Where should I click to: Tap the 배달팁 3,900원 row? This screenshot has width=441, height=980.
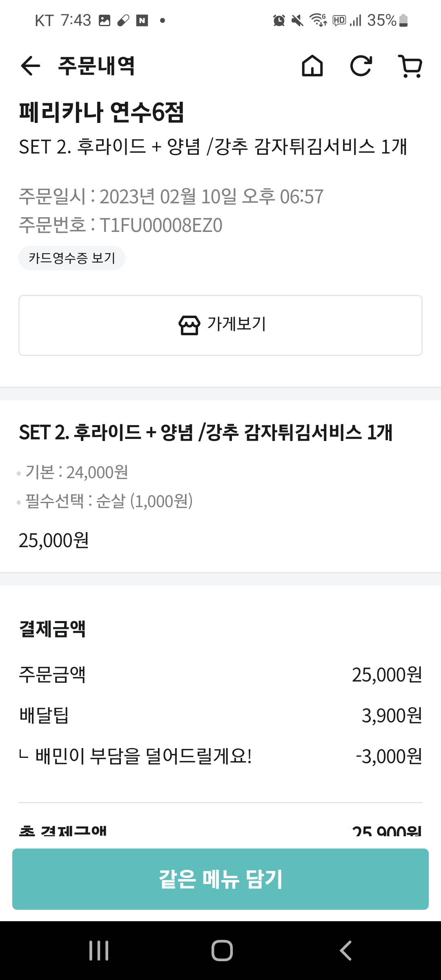pyautogui.click(x=220, y=715)
